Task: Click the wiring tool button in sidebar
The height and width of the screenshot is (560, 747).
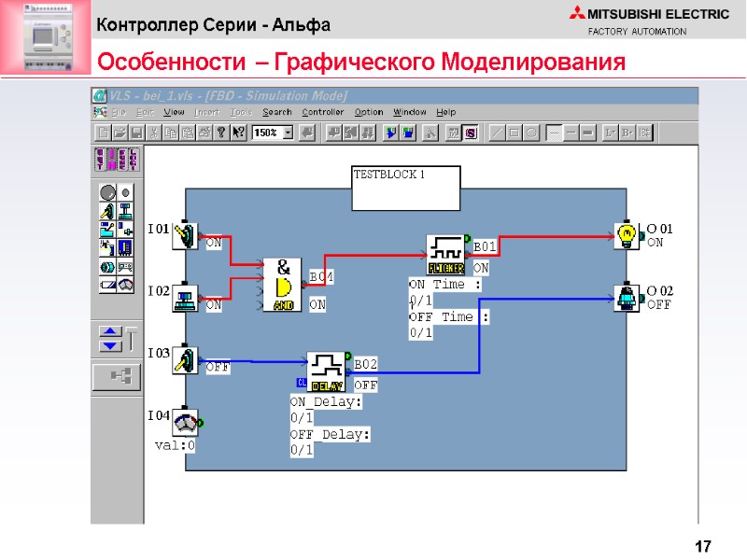Action: click(117, 377)
